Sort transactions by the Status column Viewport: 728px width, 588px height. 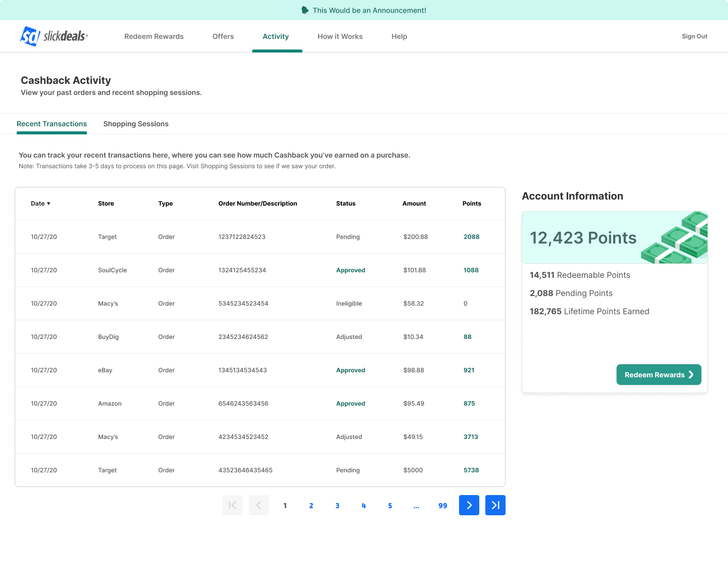tap(346, 203)
